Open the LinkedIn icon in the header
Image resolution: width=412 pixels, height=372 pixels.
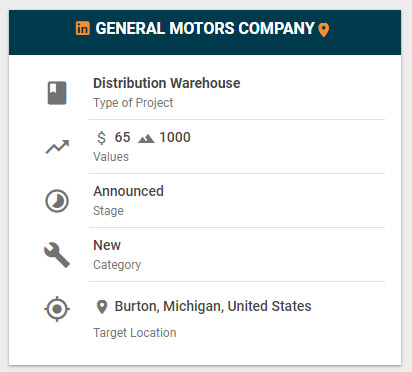(x=83, y=28)
